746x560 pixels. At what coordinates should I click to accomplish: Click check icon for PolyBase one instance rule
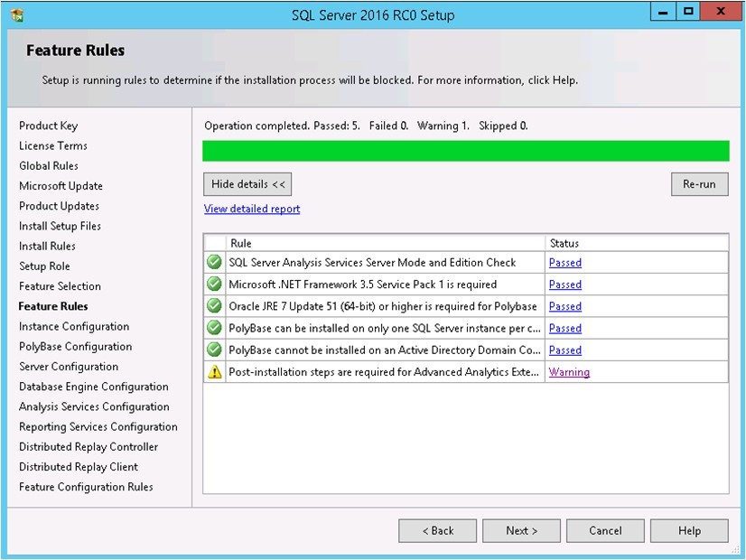coord(215,328)
